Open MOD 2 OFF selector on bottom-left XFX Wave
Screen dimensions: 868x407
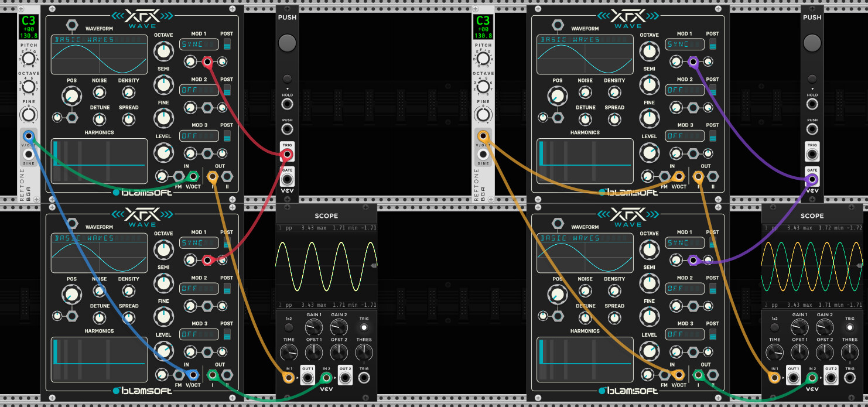(x=199, y=289)
